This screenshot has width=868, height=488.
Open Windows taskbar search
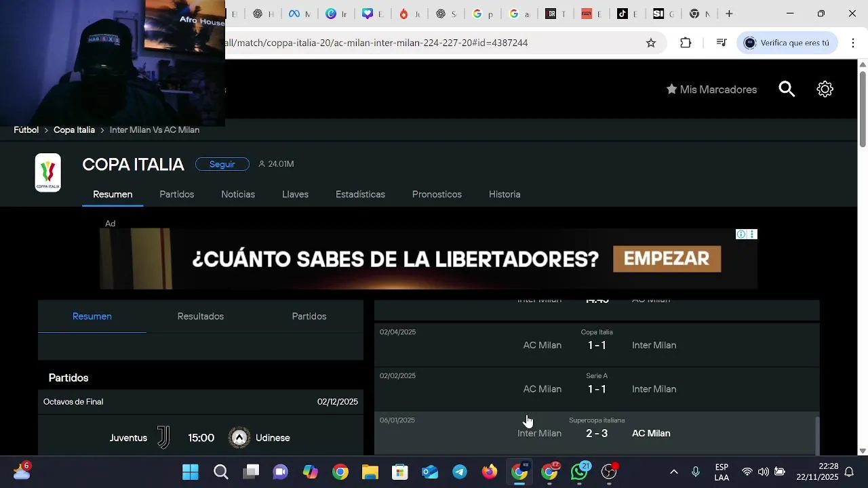(221, 472)
